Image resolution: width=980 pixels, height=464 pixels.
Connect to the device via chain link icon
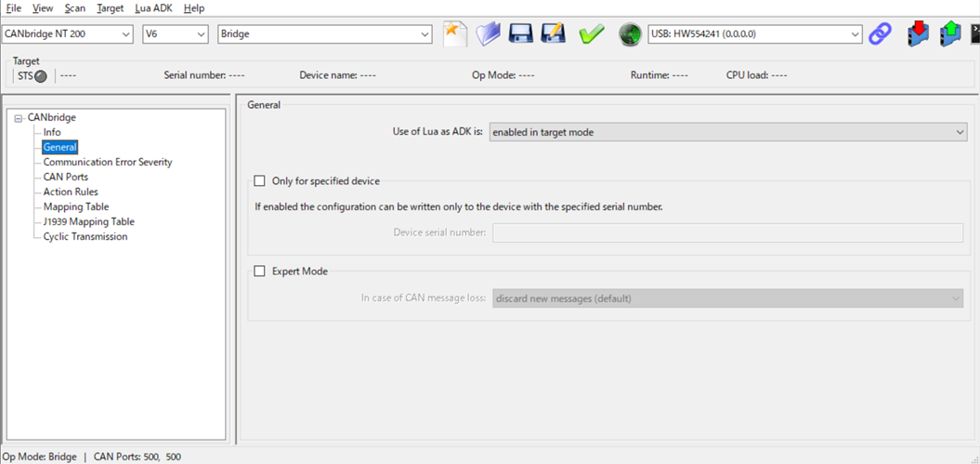point(881,33)
